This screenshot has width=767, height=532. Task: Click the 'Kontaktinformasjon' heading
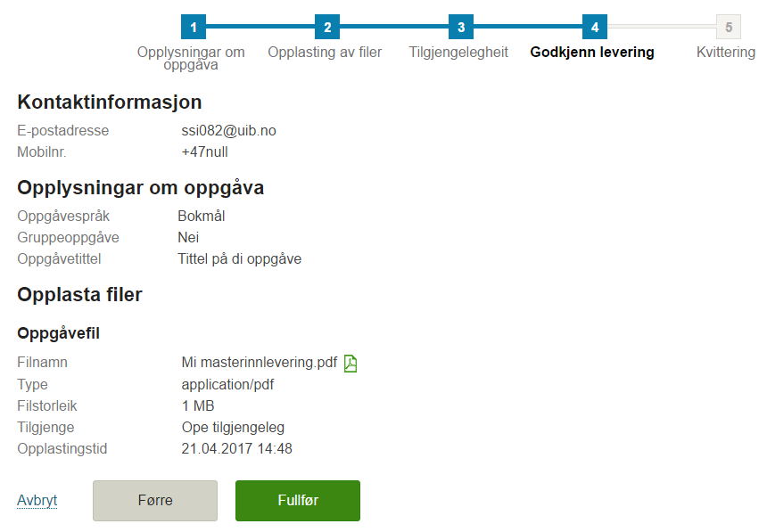[x=110, y=102]
